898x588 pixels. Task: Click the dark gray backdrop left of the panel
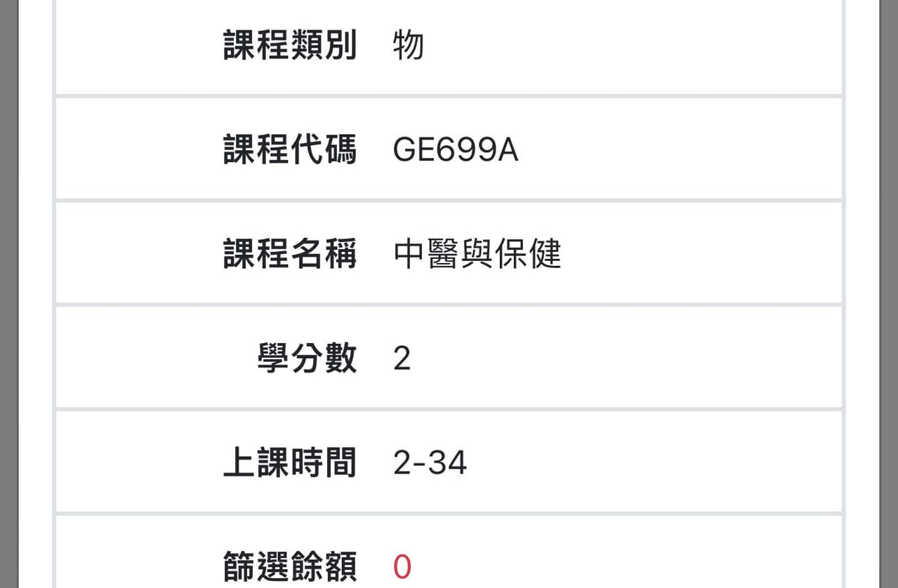(8, 295)
